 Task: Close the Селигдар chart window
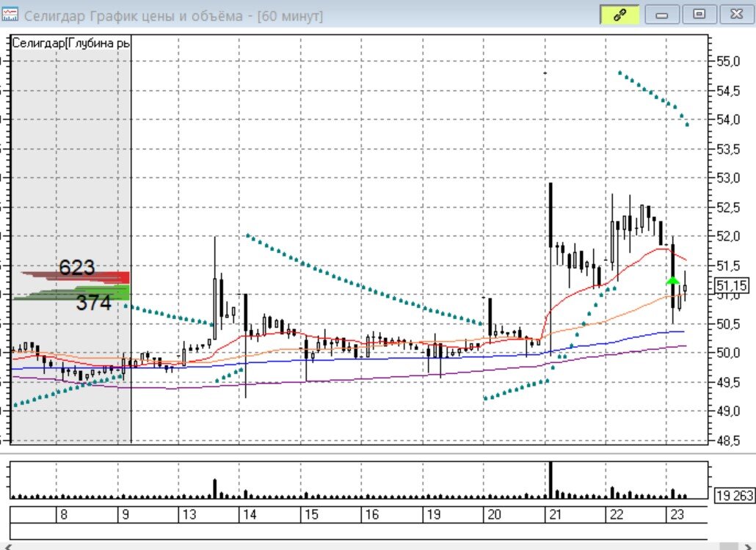pos(736,15)
